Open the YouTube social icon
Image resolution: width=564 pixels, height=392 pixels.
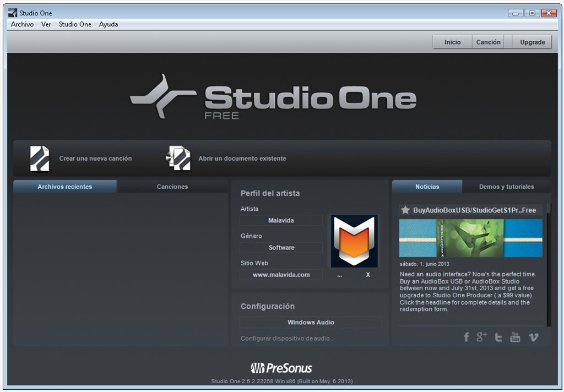pos(515,336)
